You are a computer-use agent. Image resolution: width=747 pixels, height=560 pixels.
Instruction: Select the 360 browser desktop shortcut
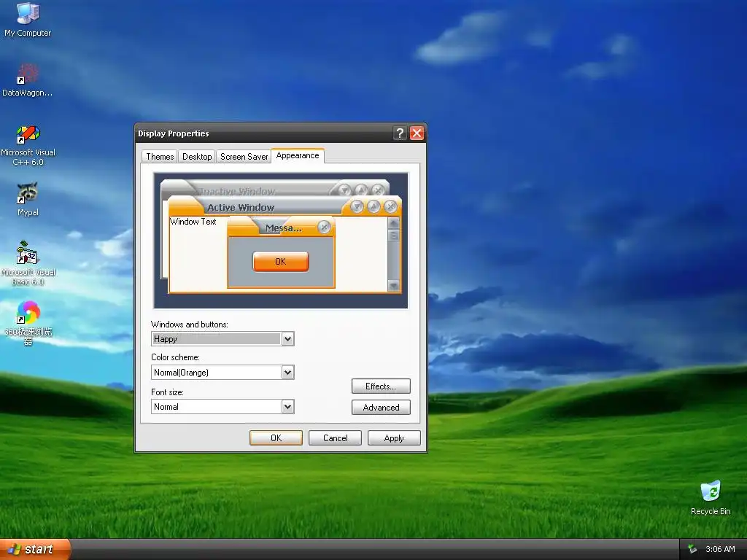28,322
